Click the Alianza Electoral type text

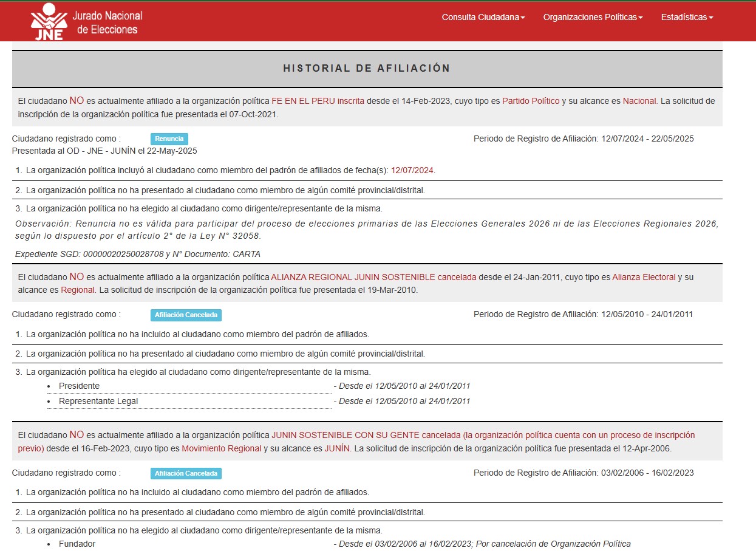click(x=644, y=277)
